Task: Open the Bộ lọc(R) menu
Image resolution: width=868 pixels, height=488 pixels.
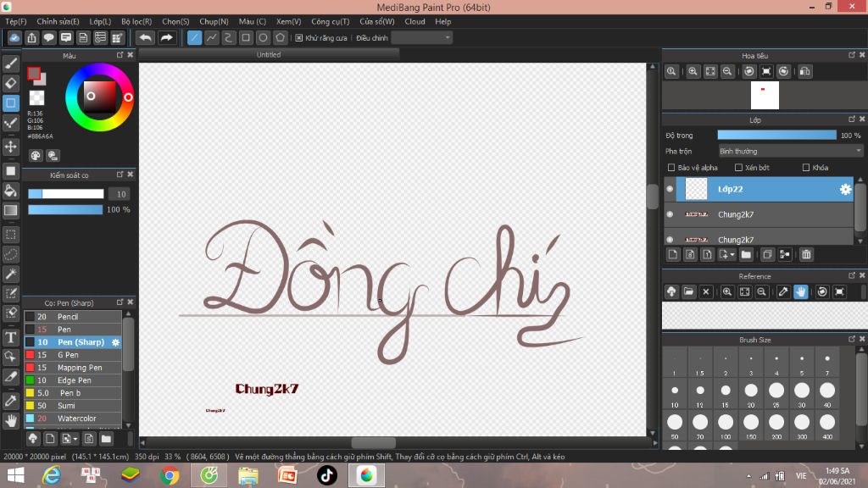Action: pyautogui.click(x=136, y=21)
